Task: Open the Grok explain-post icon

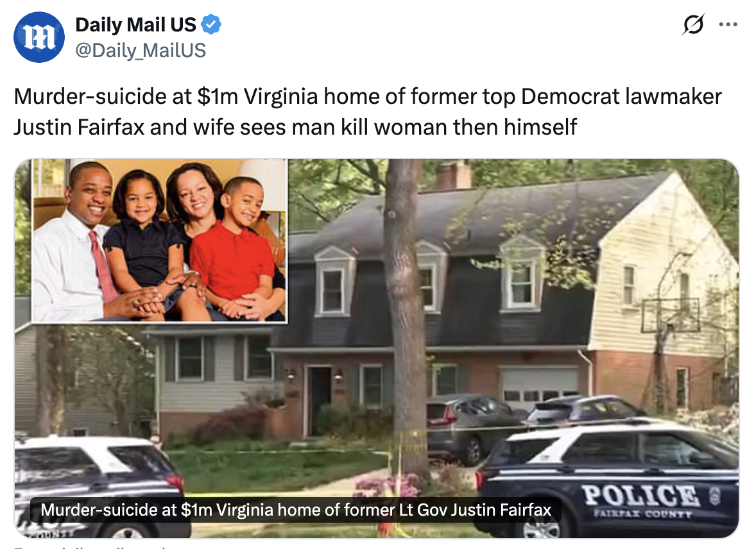Action: point(693,24)
